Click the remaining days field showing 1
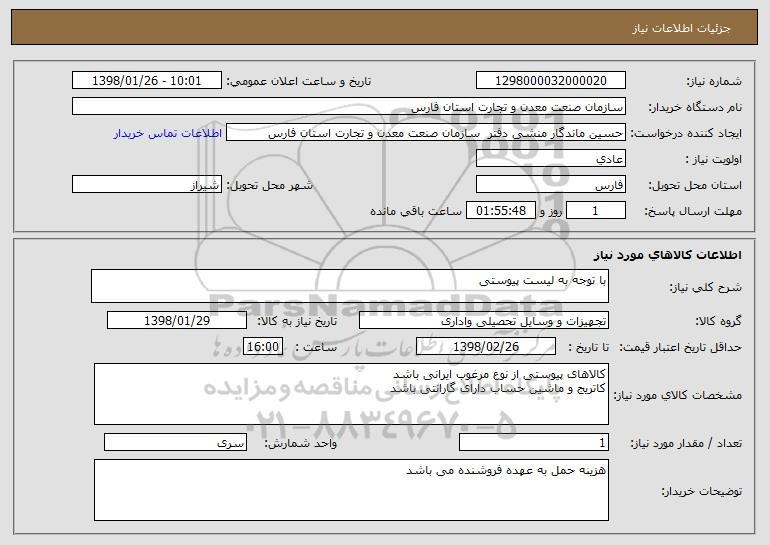 [596, 211]
